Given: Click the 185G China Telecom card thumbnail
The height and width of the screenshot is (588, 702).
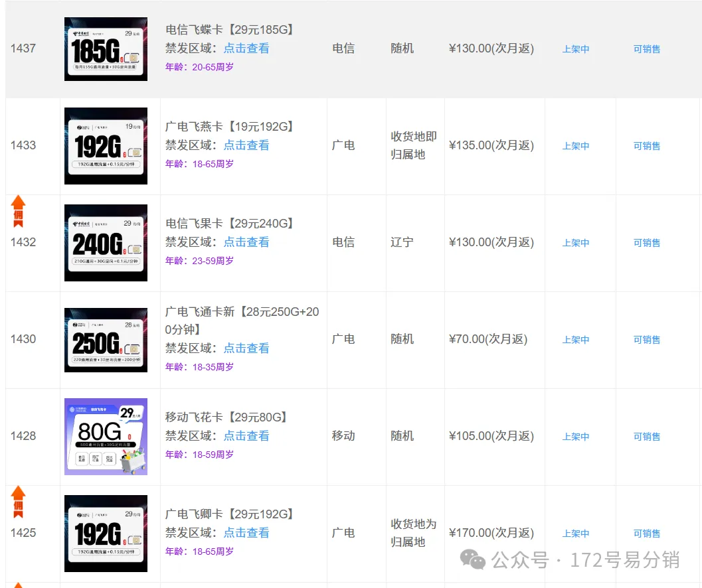Looking at the screenshot, I should coord(106,49).
